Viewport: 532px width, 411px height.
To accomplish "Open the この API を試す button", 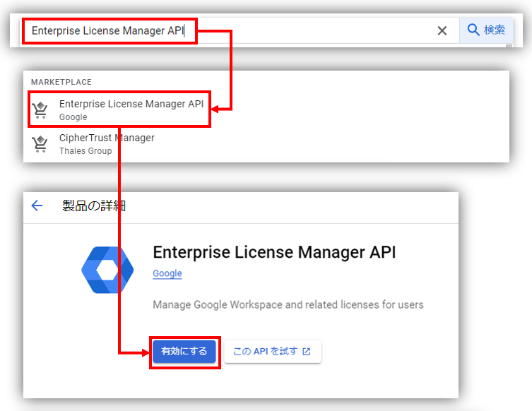I will pyautogui.click(x=273, y=352).
